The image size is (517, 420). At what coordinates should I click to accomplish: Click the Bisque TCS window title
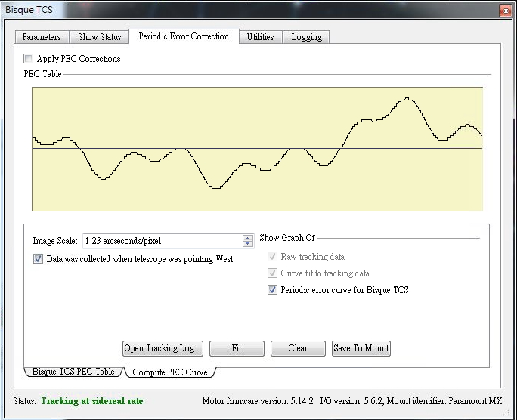(29, 10)
